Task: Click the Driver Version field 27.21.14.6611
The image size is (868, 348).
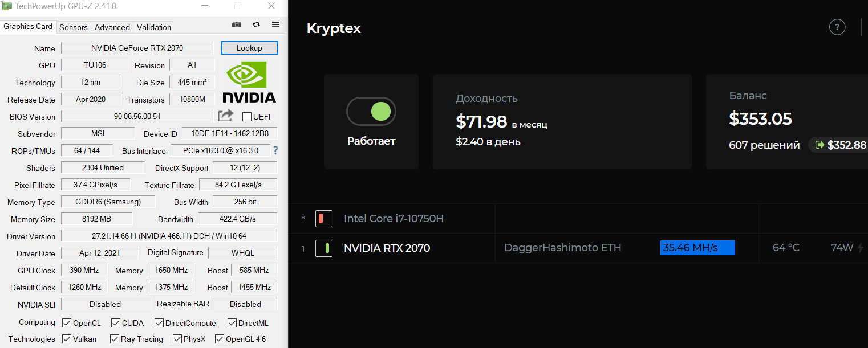Action: 169,236
